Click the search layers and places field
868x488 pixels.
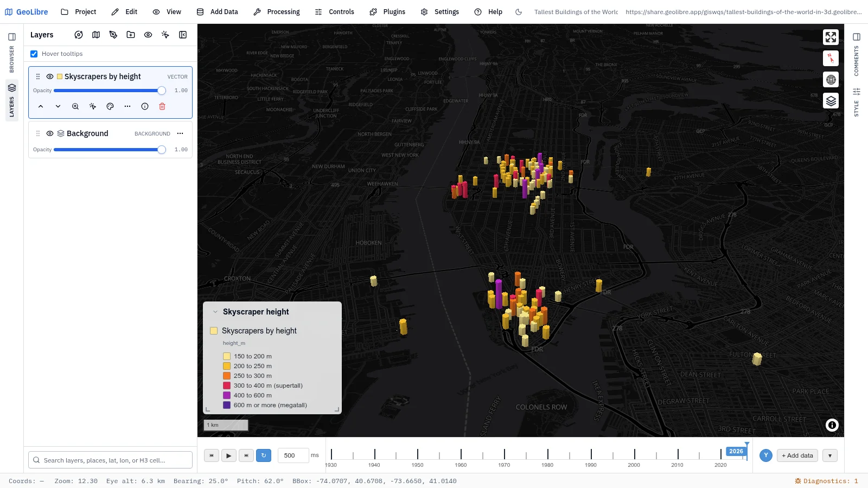[111, 460]
